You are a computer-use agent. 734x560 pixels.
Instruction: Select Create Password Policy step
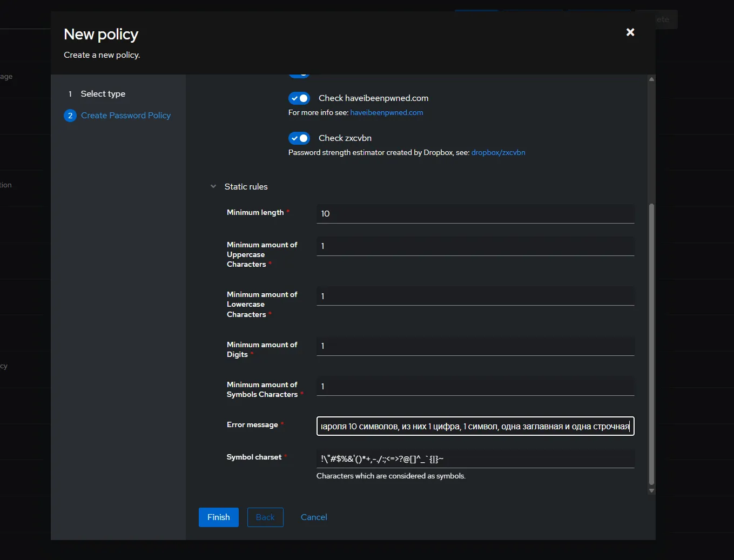pyautogui.click(x=125, y=116)
